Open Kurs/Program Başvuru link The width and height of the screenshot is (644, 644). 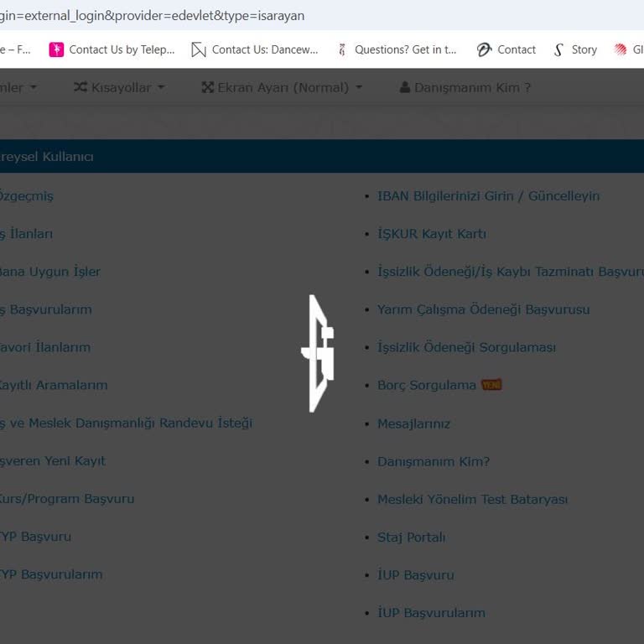[67, 499]
